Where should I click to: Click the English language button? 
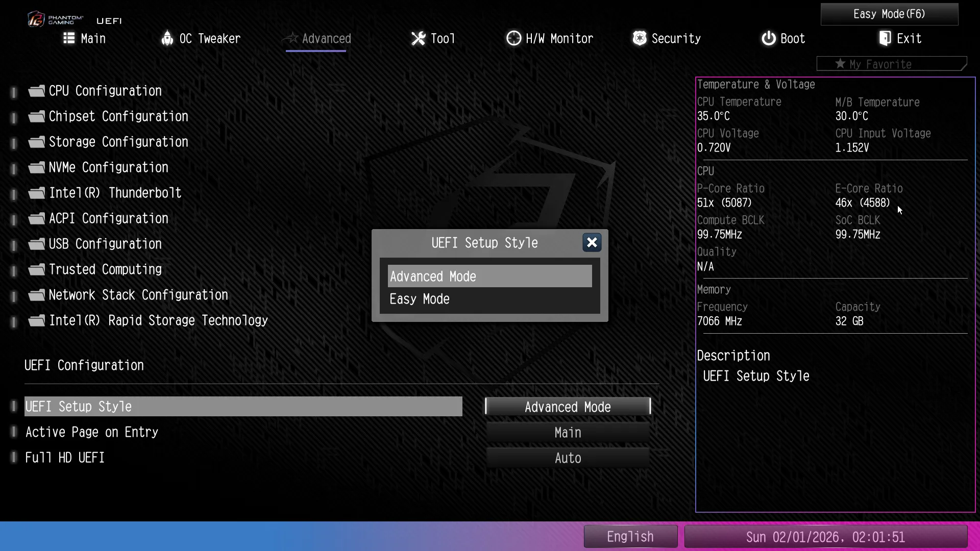click(x=630, y=536)
